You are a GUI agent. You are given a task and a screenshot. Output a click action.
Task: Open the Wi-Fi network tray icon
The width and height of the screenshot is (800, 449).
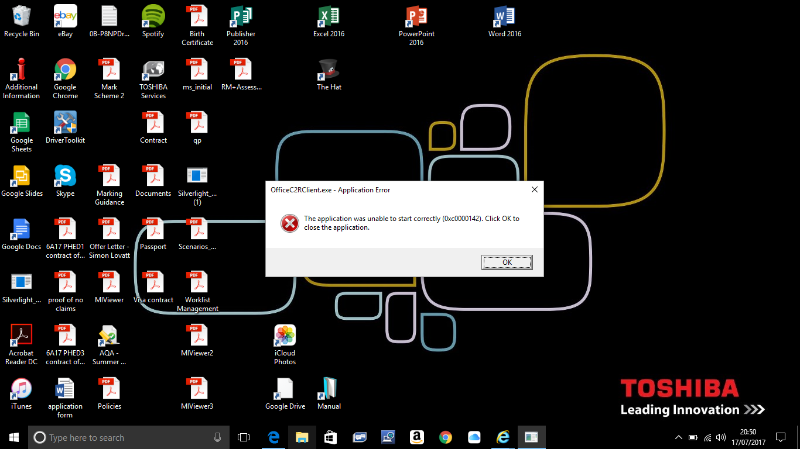click(707, 437)
